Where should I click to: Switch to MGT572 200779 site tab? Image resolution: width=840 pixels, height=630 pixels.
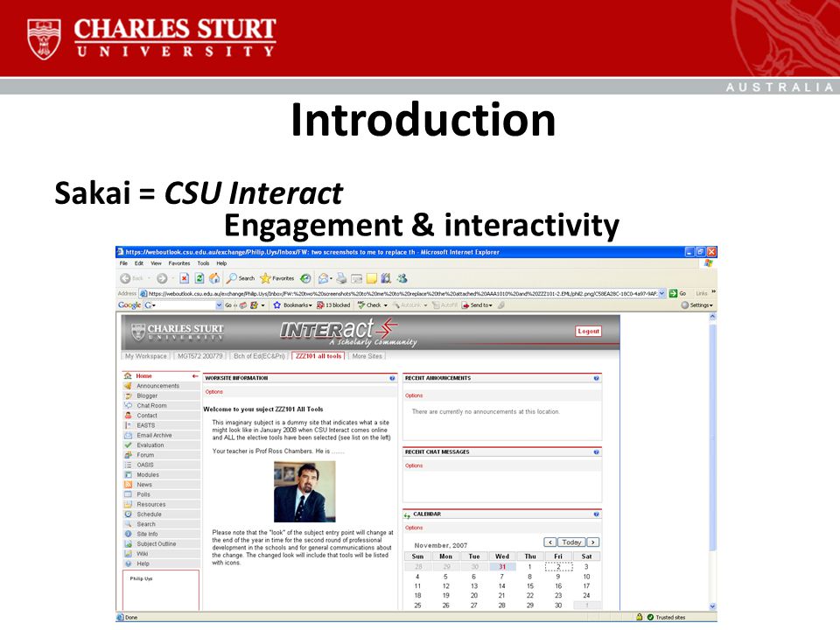point(199,356)
